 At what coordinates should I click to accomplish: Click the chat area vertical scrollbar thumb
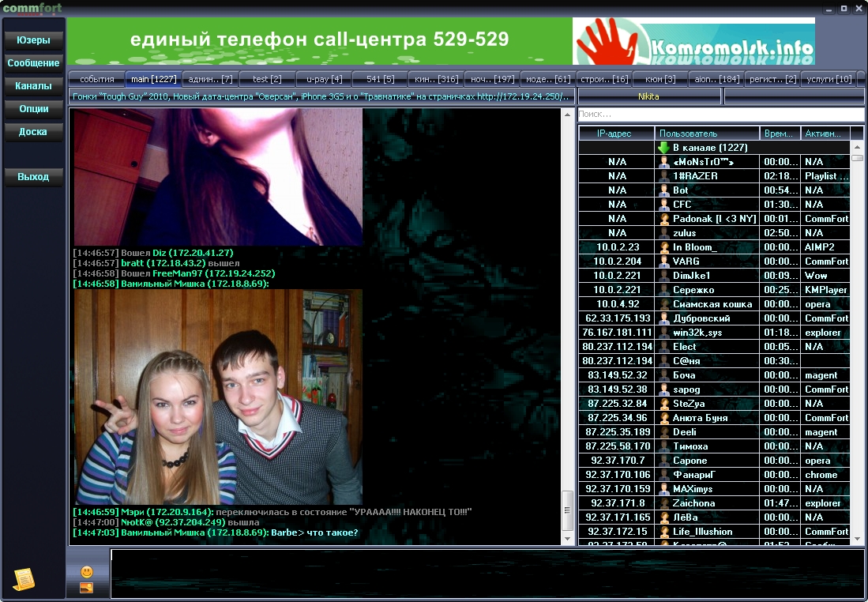click(x=567, y=510)
